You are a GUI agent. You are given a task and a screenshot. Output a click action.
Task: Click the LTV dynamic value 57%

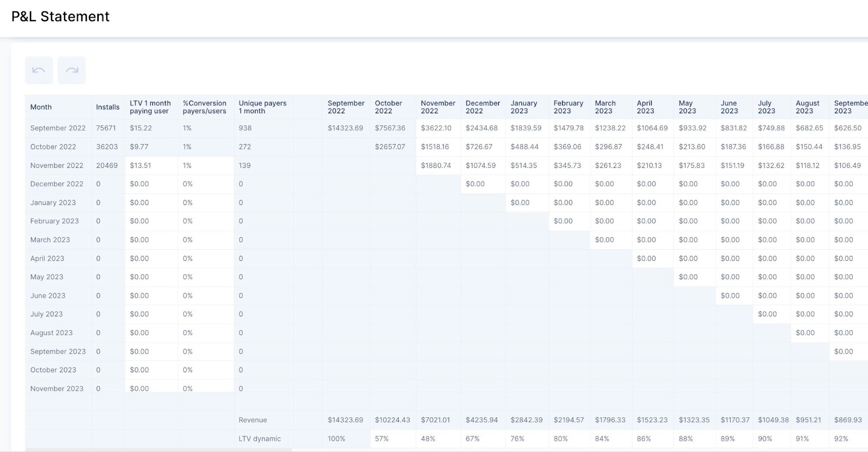click(382, 439)
